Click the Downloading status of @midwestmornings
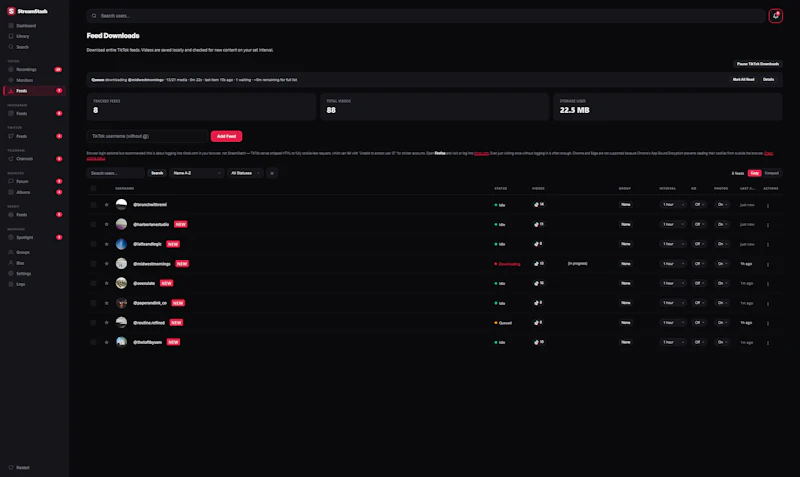800x477 pixels. [507, 264]
